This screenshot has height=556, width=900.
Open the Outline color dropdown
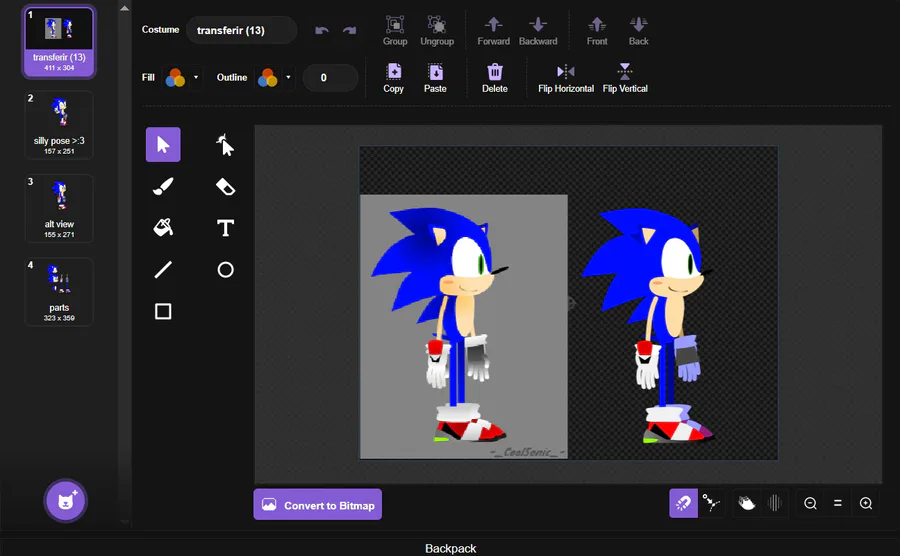pyautogui.click(x=288, y=77)
